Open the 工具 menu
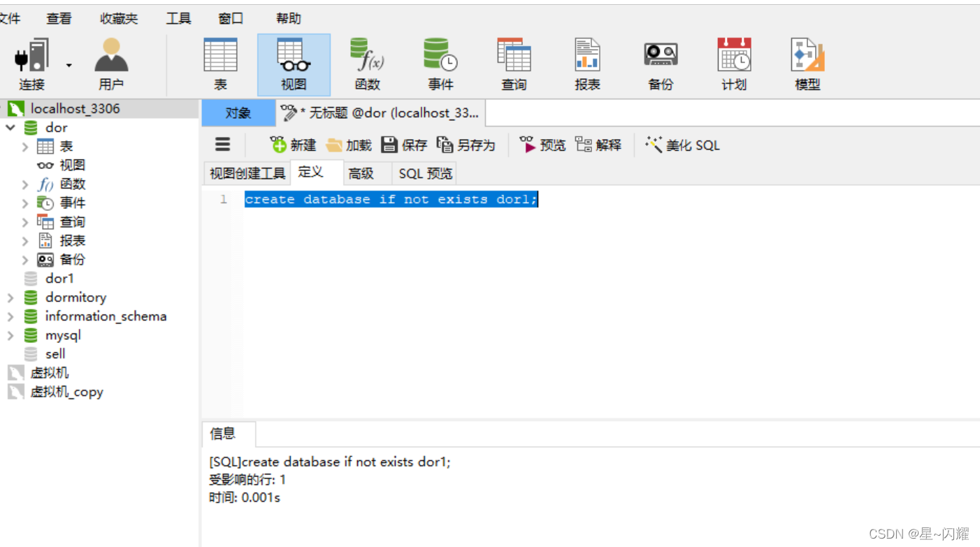980x547 pixels. pos(178,19)
